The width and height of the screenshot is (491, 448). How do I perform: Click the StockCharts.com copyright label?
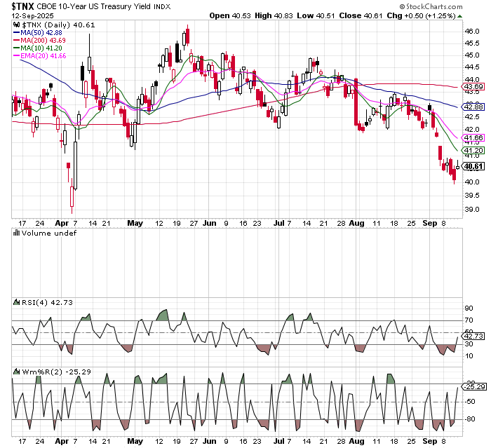tap(431, 6)
